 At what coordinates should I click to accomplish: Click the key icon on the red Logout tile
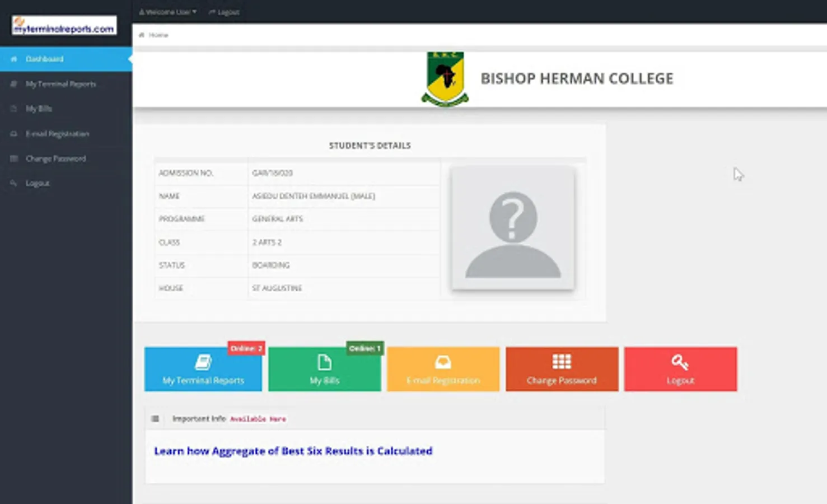point(680,362)
